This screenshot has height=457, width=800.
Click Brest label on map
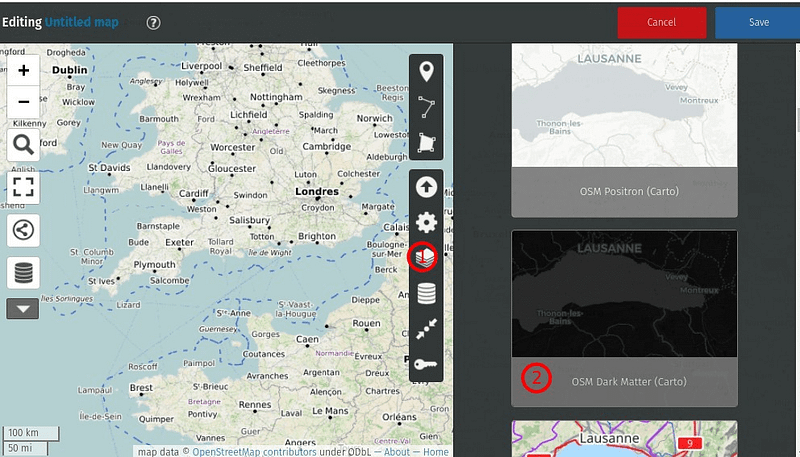click(141, 388)
